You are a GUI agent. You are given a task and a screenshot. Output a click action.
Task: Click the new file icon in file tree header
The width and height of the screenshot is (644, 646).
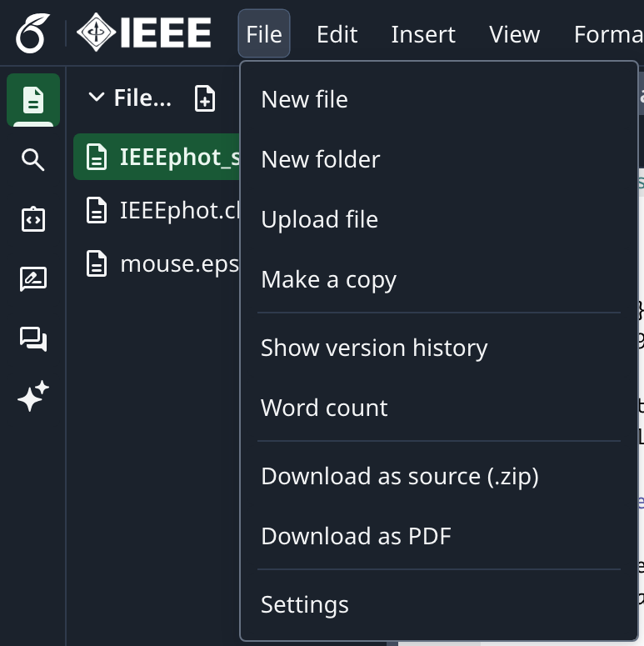pyautogui.click(x=204, y=98)
